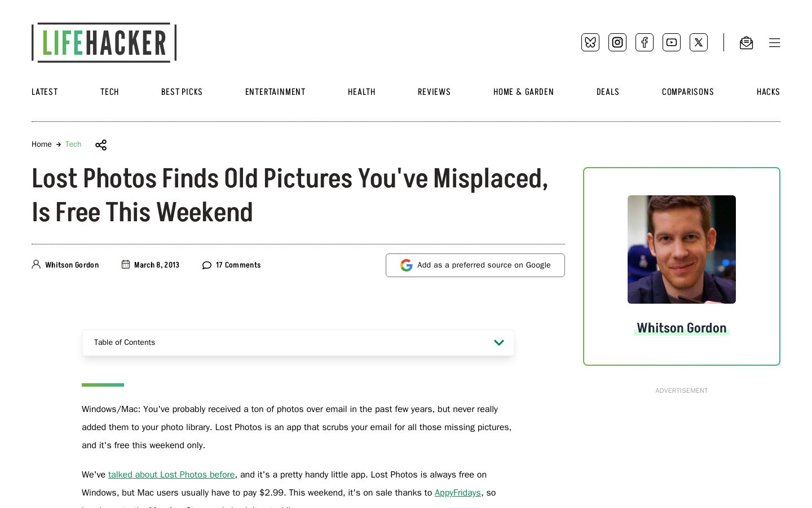Add as a preferred source on Google
812x508 pixels.
(x=475, y=265)
